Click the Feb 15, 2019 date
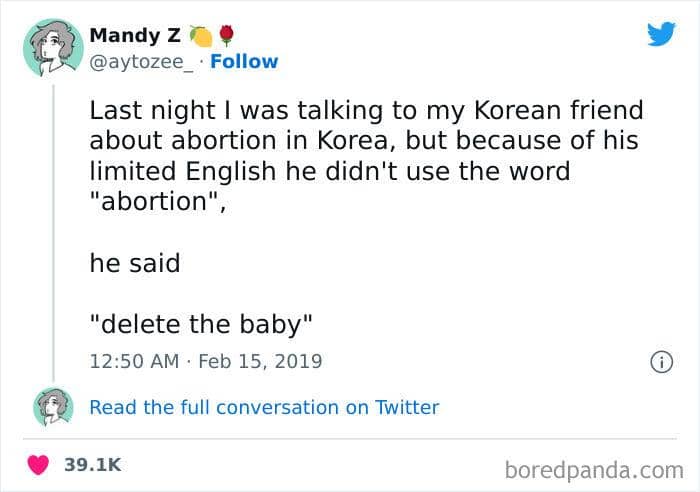The height and width of the screenshot is (492, 700). point(260,361)
